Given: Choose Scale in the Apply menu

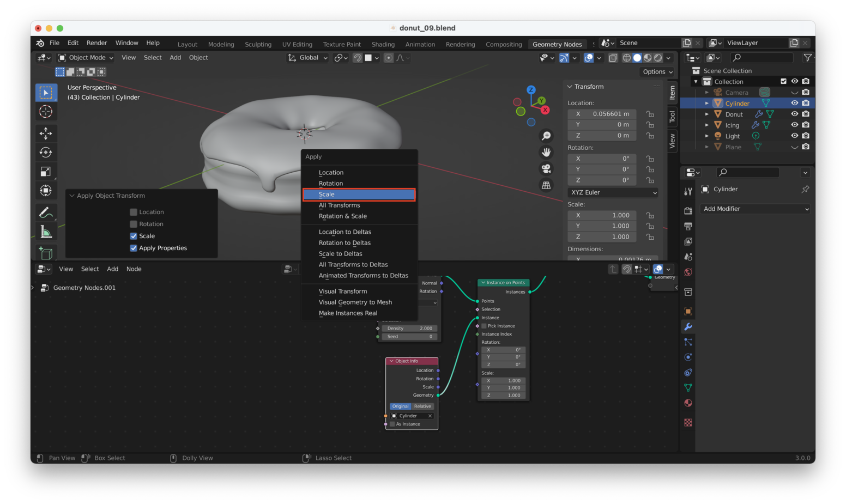Looking at the screenshot, I should coord(359,195).
